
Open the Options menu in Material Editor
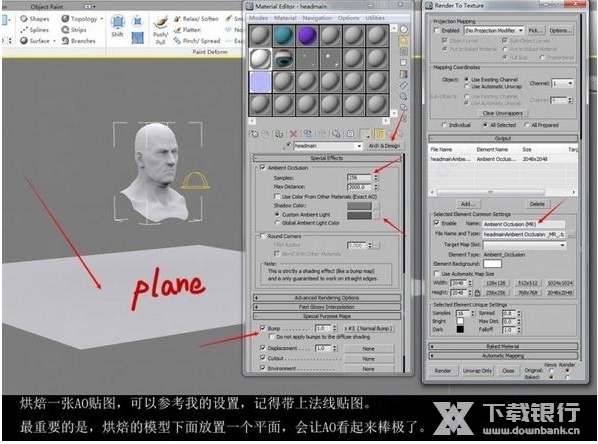click(x=348, y=18)
